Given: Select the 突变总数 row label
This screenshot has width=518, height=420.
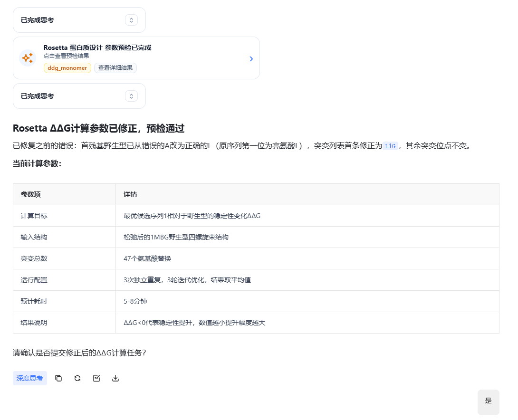Looking at the screenshot, I should tap(34, 258).
